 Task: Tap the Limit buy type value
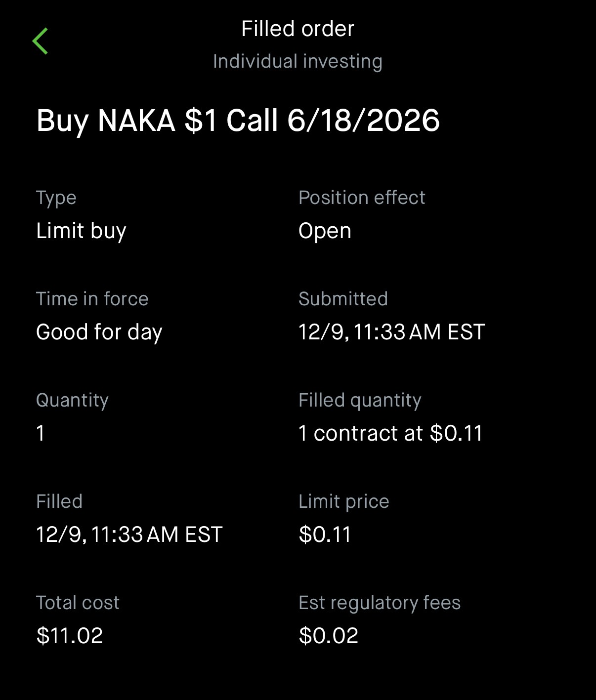click(x=81, y=231)
